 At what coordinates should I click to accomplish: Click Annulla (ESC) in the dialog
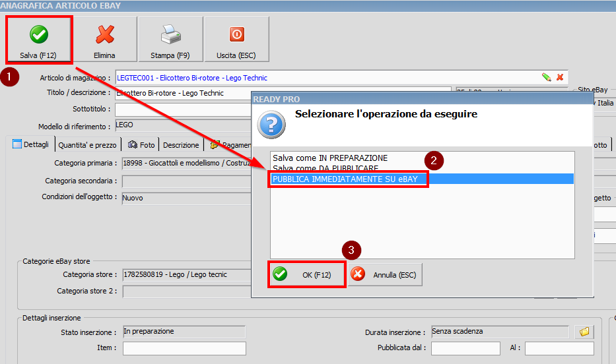[x=385, y=274]
